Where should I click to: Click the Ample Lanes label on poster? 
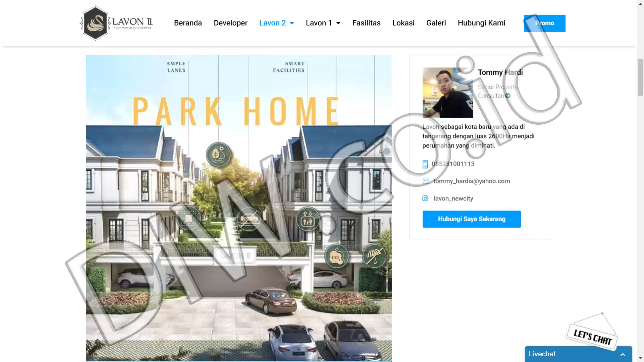coord(176,67)
